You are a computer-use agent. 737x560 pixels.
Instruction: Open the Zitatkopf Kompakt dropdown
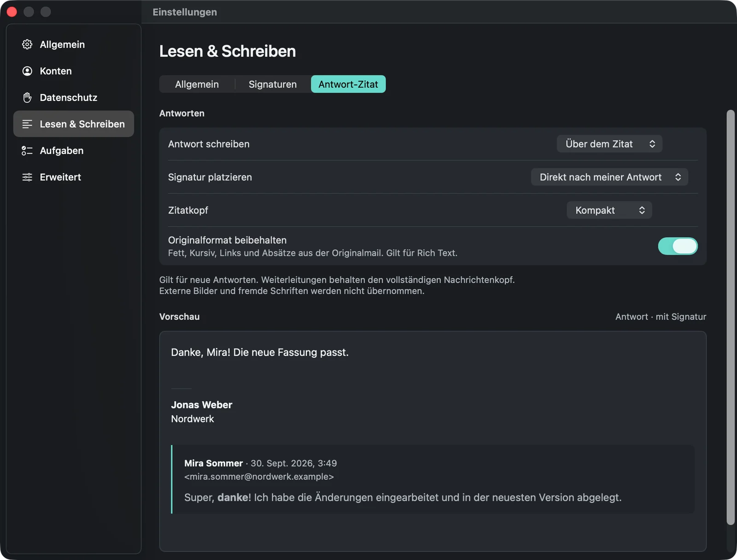[x=609, y=210]
